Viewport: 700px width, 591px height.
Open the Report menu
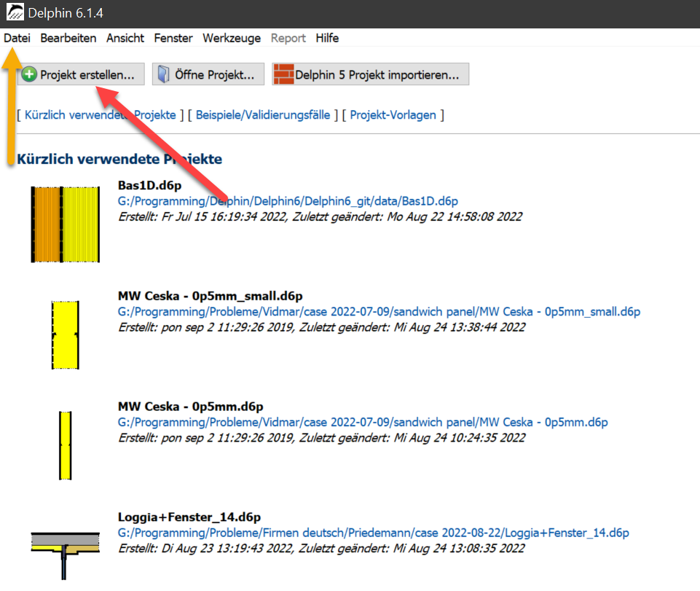coord(288,39)
